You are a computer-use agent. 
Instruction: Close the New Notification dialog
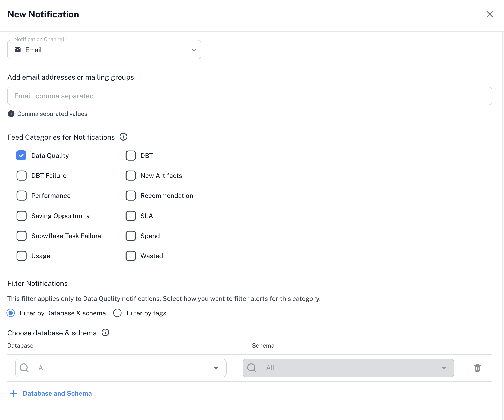coord(490,14)
